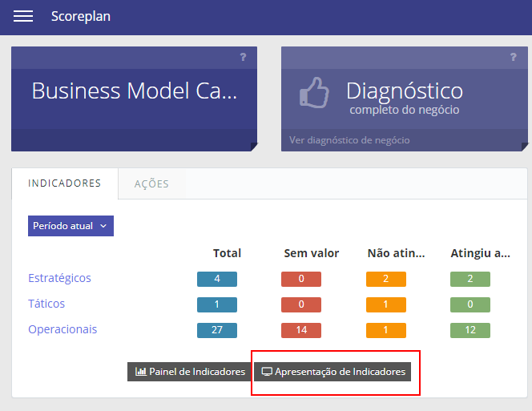Open the Operacionais link
This screenshot has height=411, width=532.
(62, 329)
